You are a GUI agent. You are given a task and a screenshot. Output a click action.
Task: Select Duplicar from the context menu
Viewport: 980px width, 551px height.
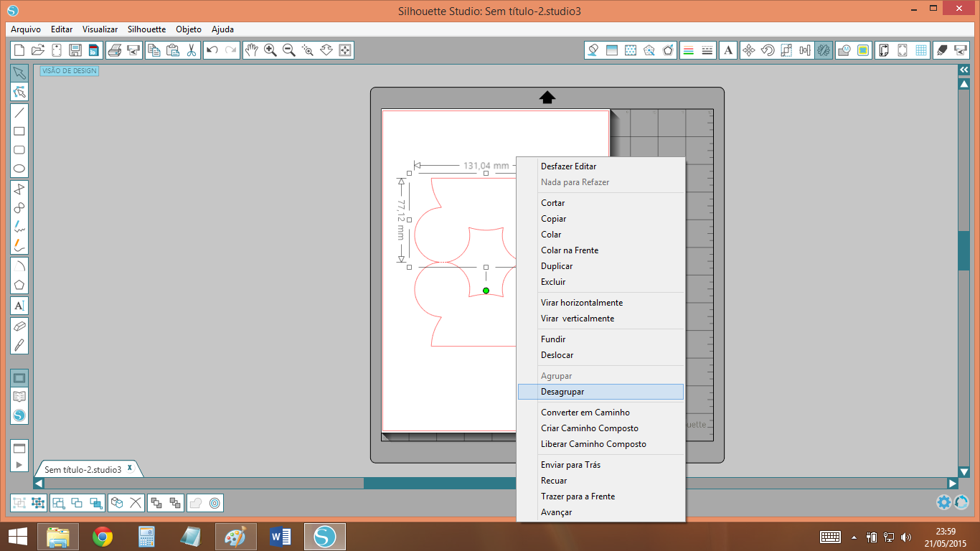[x=600, y=266]
